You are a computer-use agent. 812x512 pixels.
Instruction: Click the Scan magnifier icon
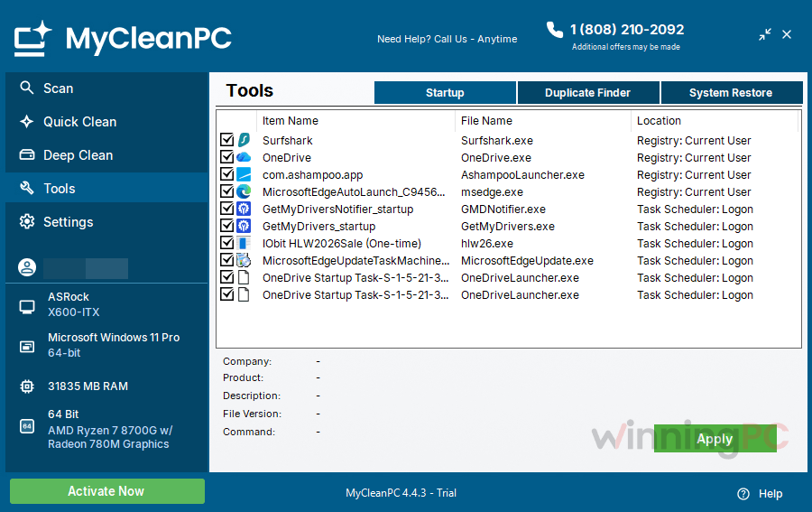[26, 88]
